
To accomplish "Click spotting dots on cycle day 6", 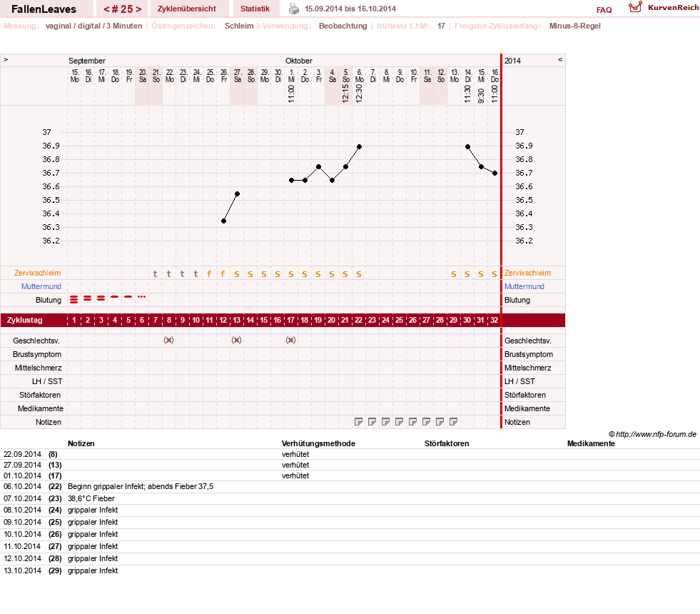I will (141, 296).
